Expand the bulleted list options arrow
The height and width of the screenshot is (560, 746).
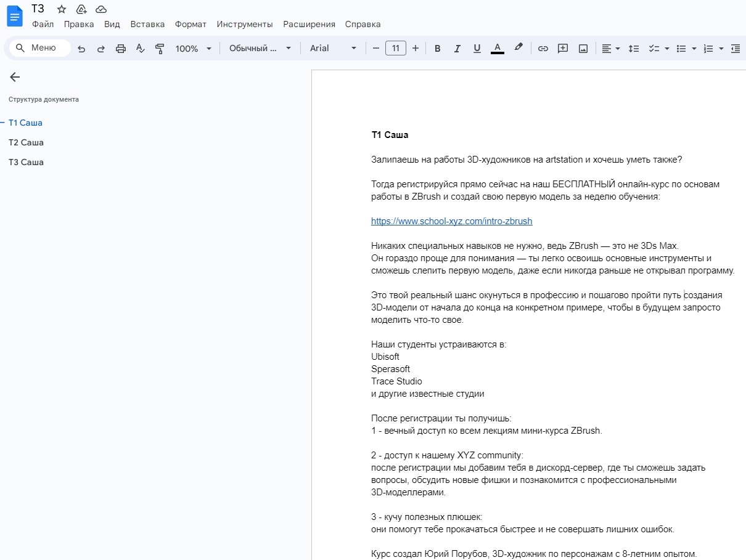[694, 49]
